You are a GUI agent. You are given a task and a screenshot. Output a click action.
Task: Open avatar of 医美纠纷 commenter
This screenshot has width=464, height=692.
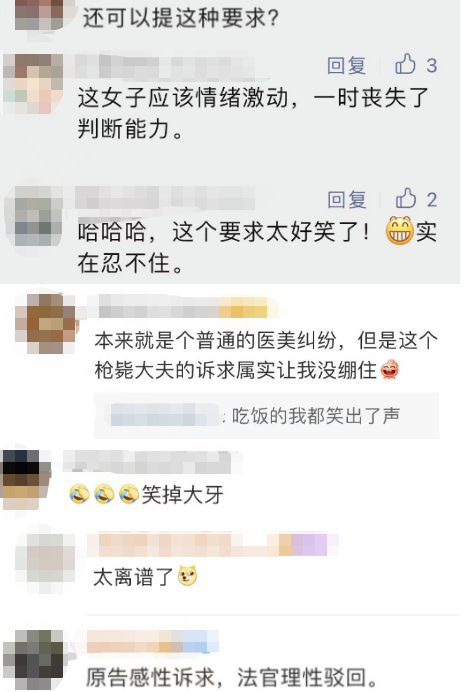(45, 324)
